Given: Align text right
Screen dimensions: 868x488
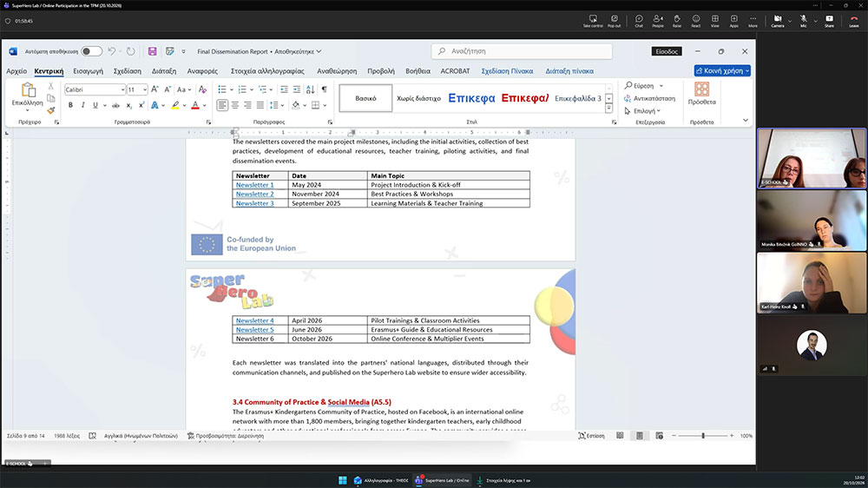Looking at the screenshot, I should (247, 105).
